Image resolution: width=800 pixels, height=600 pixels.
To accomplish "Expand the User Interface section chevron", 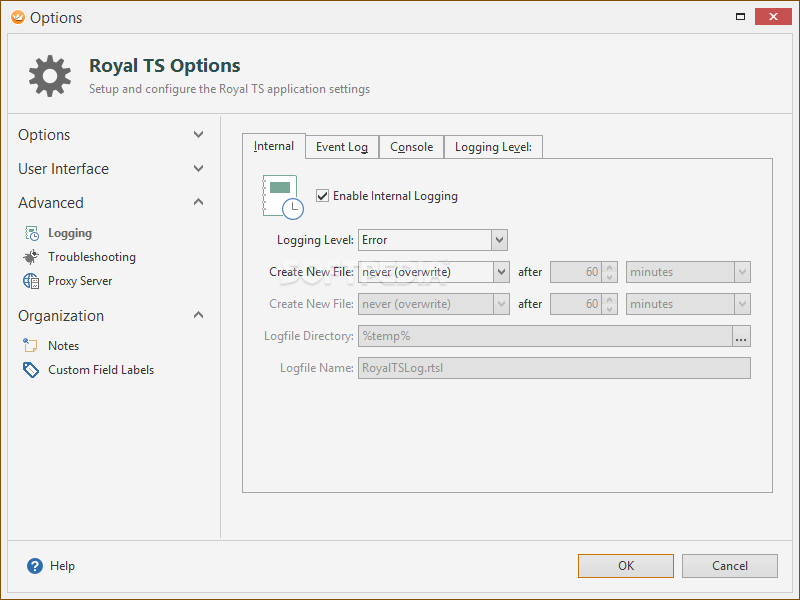I will (x=198, y=168).
